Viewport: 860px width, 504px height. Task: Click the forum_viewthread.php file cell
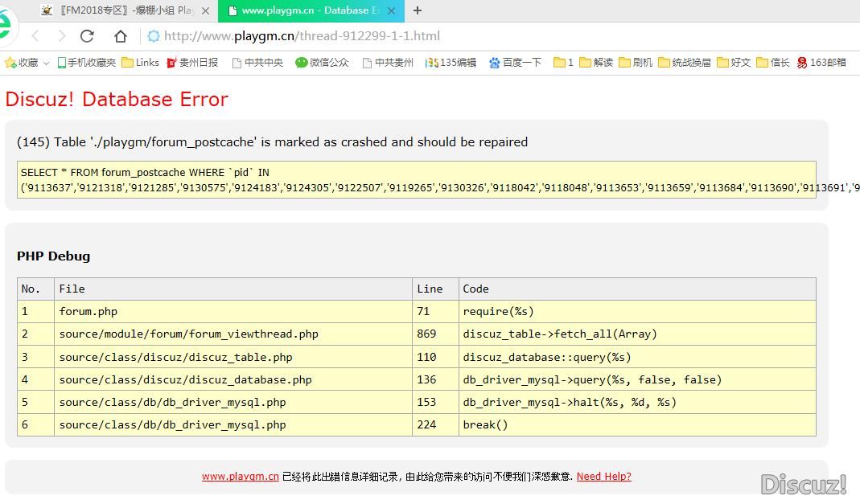[x=233, y=334]
